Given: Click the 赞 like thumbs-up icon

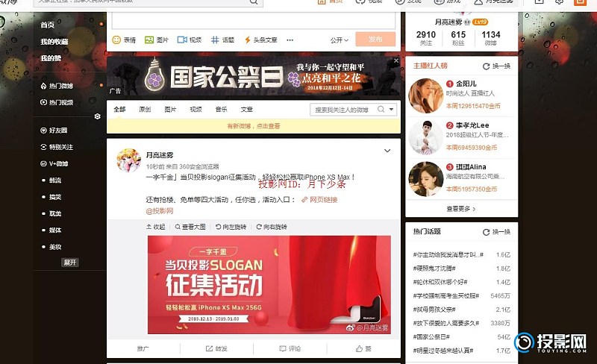Looking at the screenshot, I should [x=359, y=348].
